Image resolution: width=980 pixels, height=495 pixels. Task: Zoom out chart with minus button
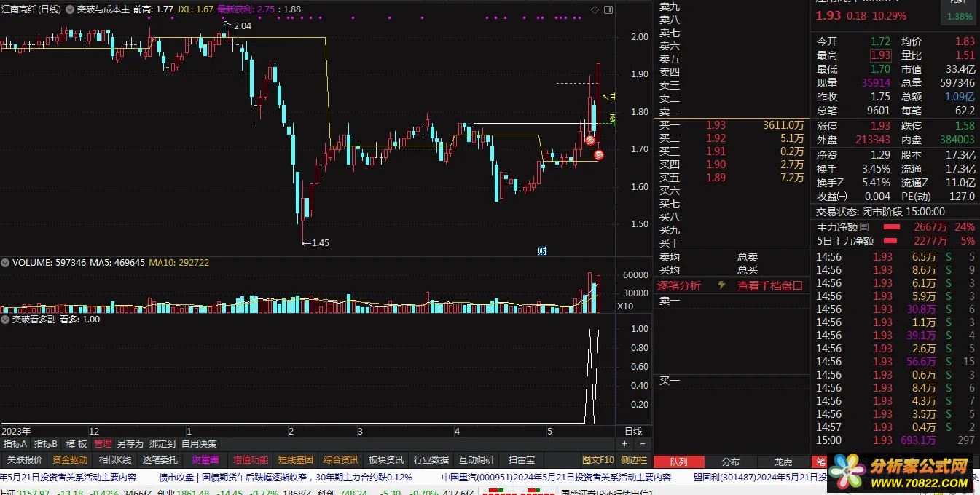[x=642, y=443]
